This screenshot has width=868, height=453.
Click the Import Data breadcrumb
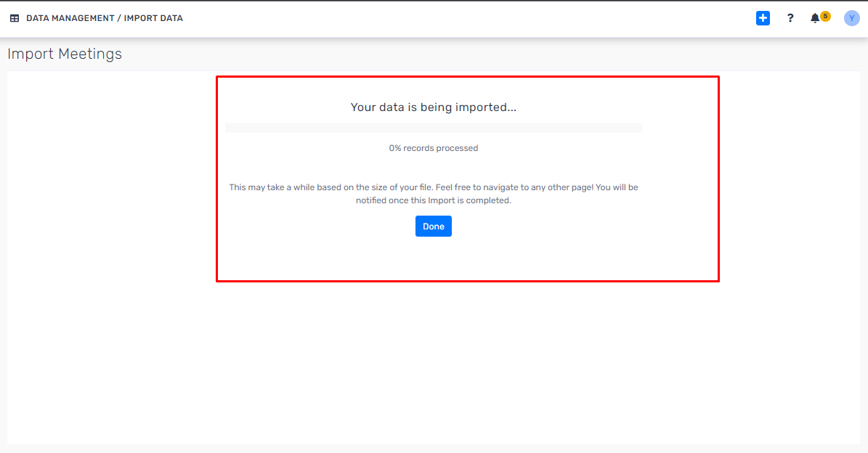(153, 18)
